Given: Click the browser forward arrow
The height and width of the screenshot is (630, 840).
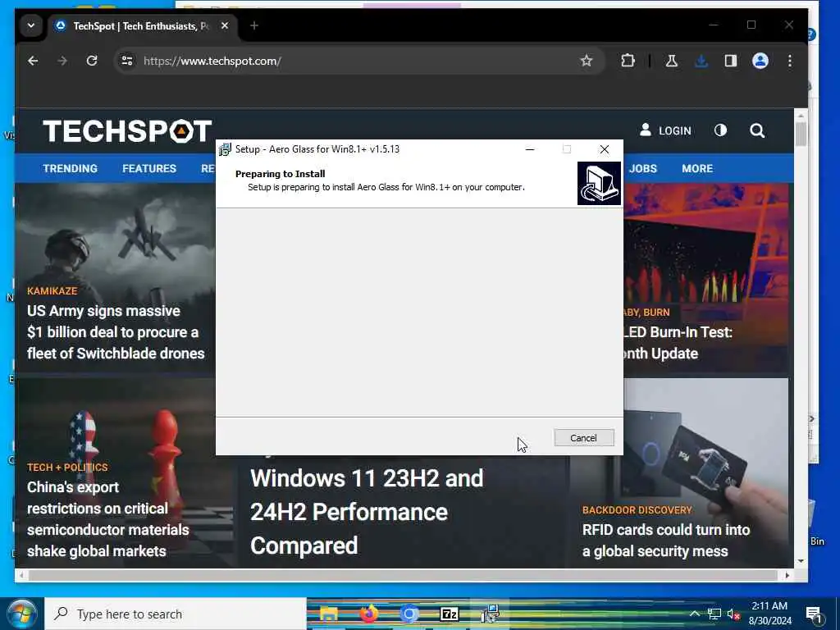Looking at the screenshot, I should tap(62, 61).
